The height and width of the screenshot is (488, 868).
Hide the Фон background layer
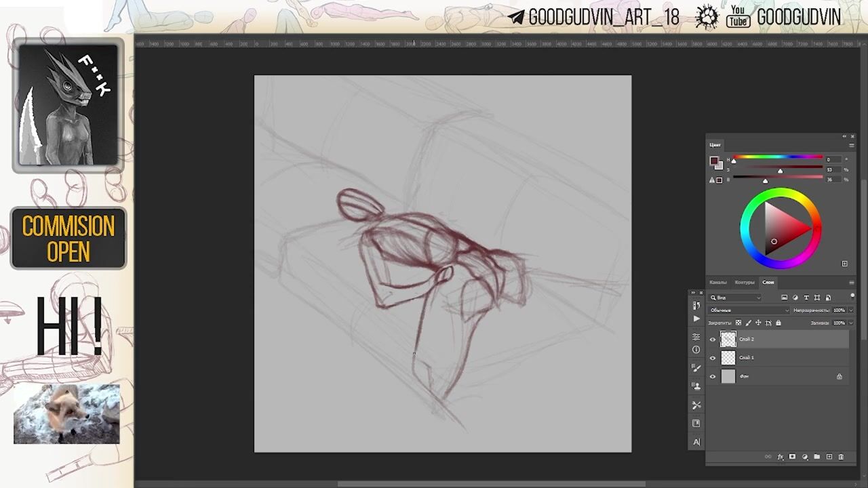713,377
